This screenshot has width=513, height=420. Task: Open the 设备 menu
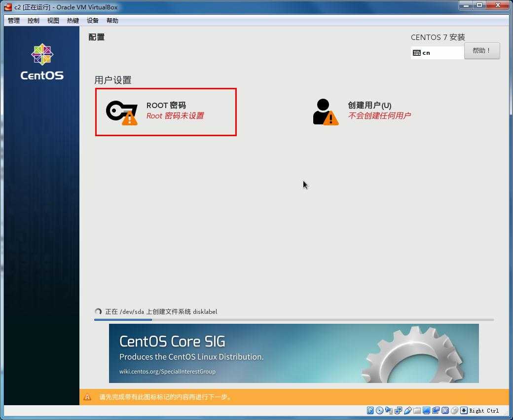pyautogui.click(x=93, y=21)
